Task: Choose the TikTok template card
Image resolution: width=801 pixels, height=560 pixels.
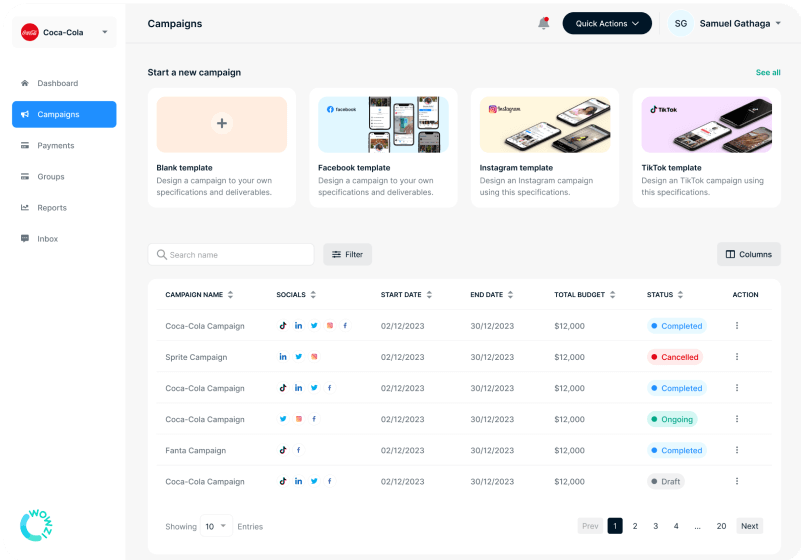Action: [706, 148]
